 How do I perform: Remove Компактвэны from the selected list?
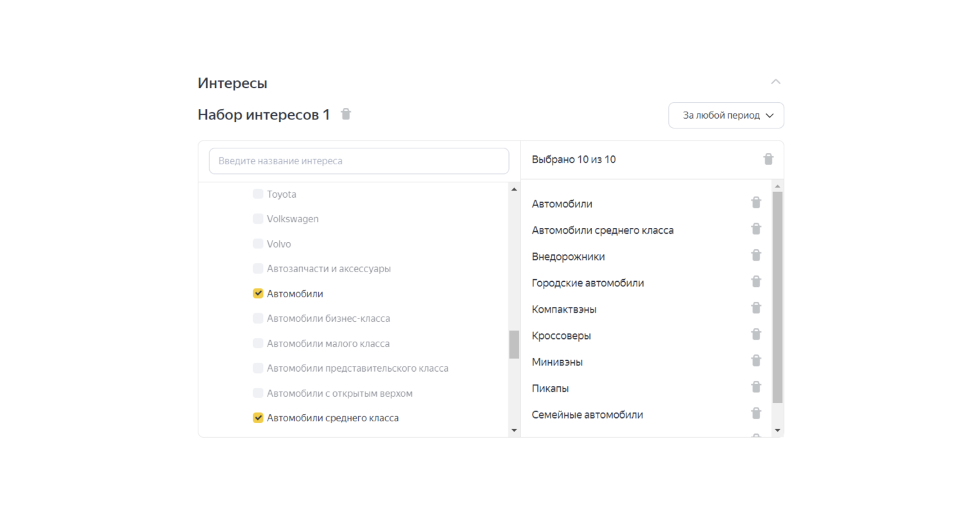point(756,308)
